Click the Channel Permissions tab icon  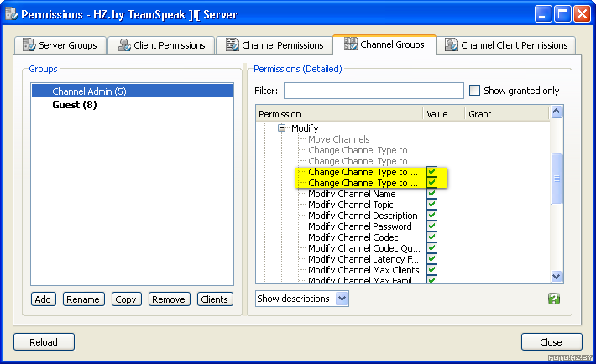click(231, 45)
